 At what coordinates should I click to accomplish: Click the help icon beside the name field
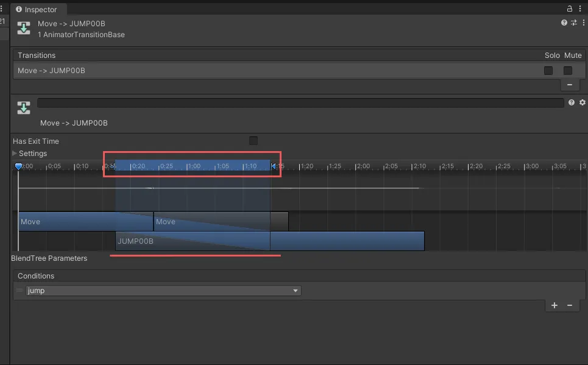click(572, 103)
